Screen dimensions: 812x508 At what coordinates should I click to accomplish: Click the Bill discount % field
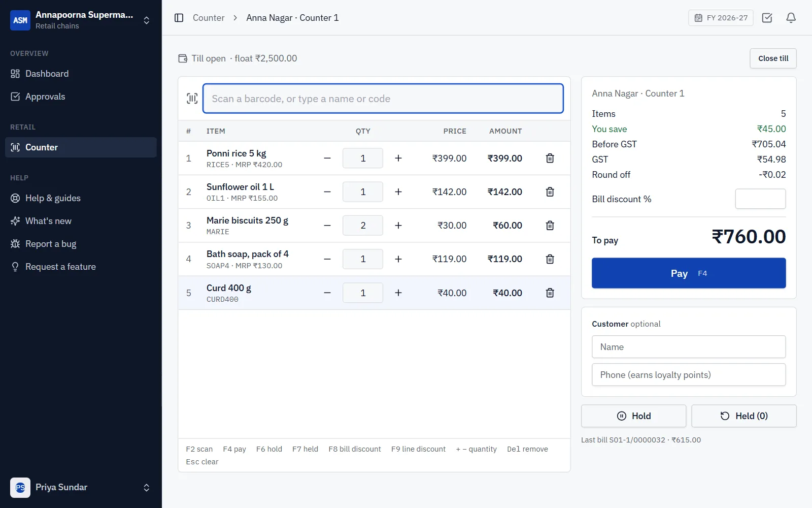(x=760, y=199)
